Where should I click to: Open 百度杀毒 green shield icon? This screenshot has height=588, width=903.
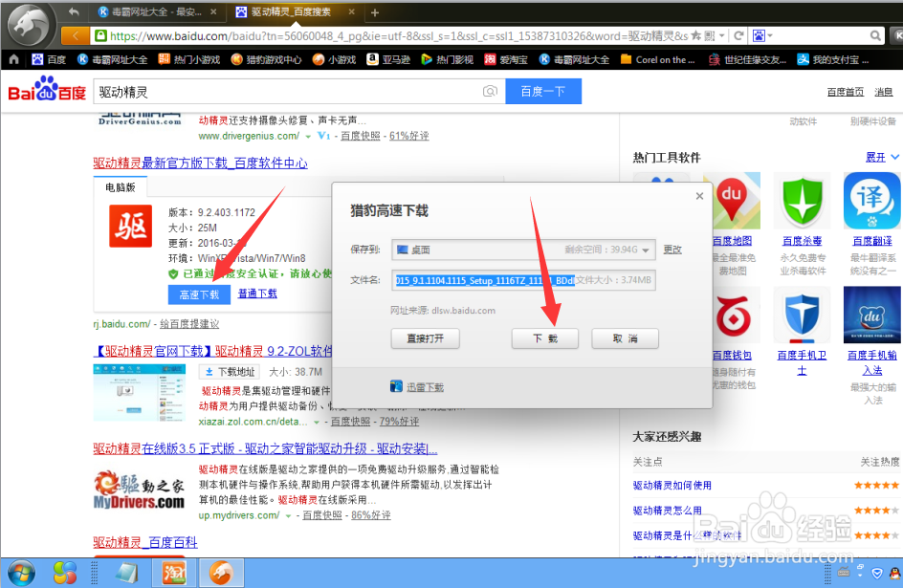(x=802, y=201)
